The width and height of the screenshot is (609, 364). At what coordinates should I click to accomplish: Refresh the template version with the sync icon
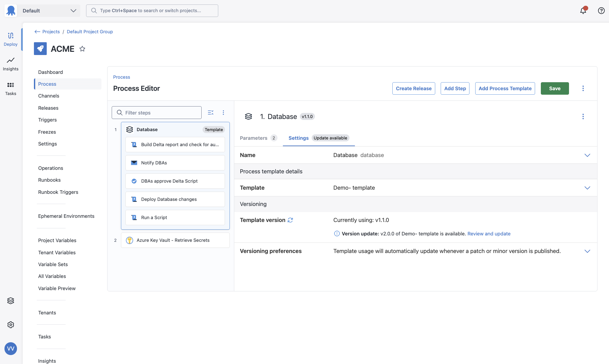coord(290,220)
